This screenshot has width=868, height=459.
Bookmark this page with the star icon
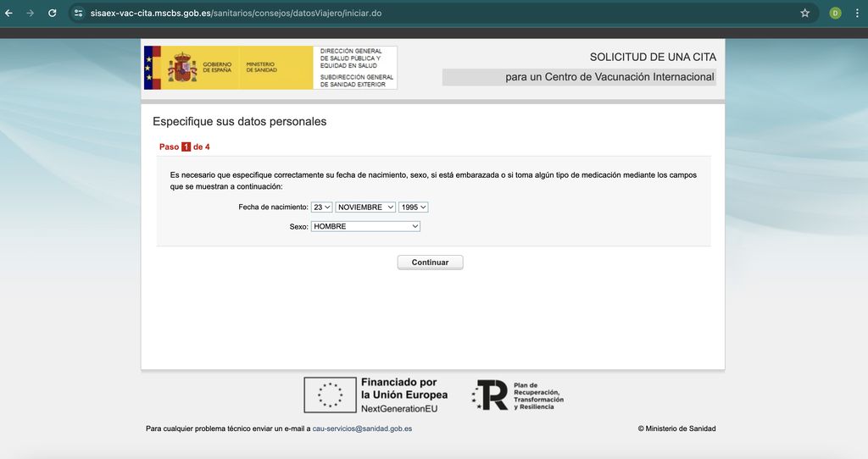click(x=805, y=13)
